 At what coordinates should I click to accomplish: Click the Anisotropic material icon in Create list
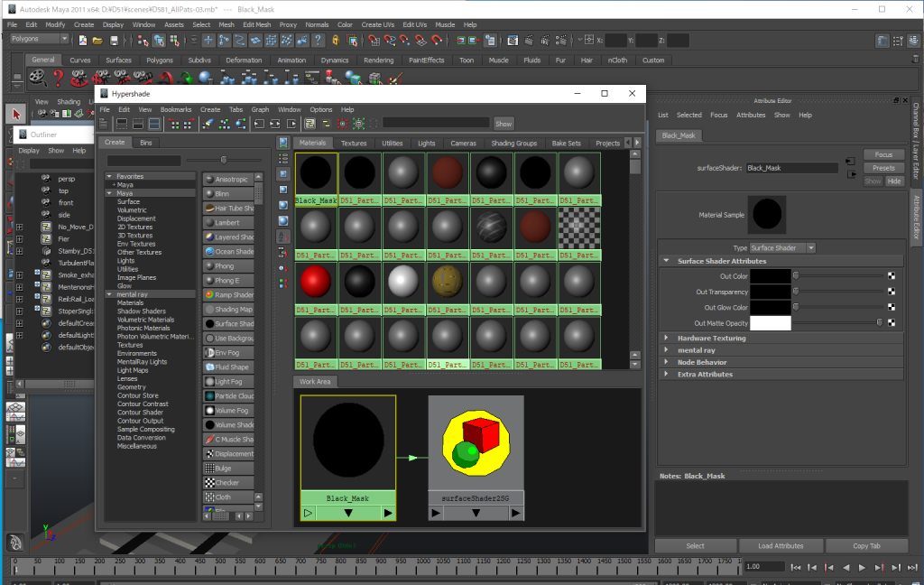coord(209,180)
